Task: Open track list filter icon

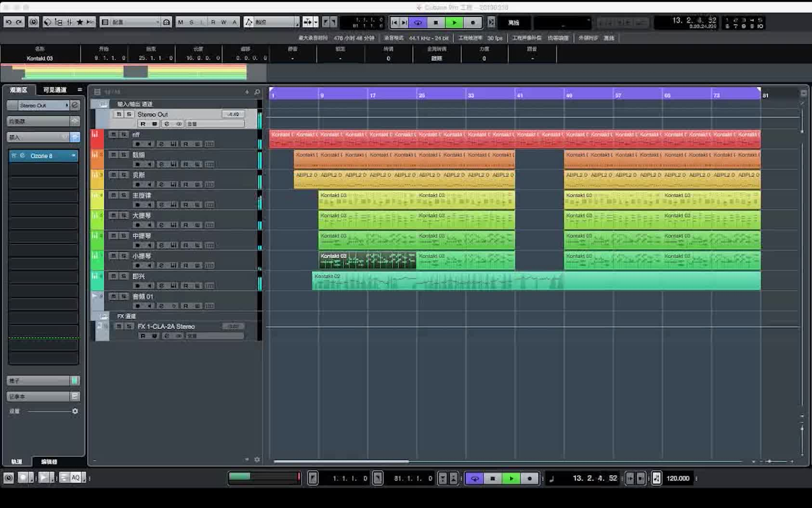Action: [x=97, y=92]
